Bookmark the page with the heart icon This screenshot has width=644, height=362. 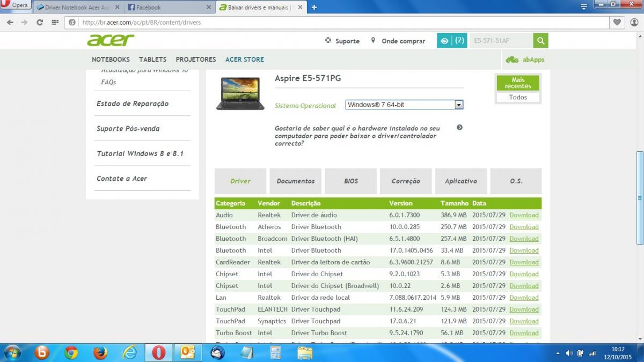click(x=618, y=22)
